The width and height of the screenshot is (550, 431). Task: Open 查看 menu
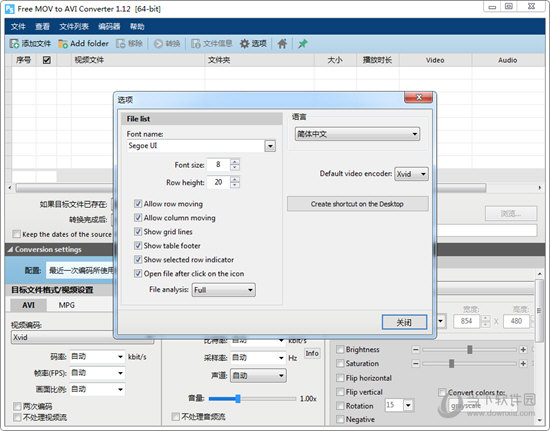(42, 27)
